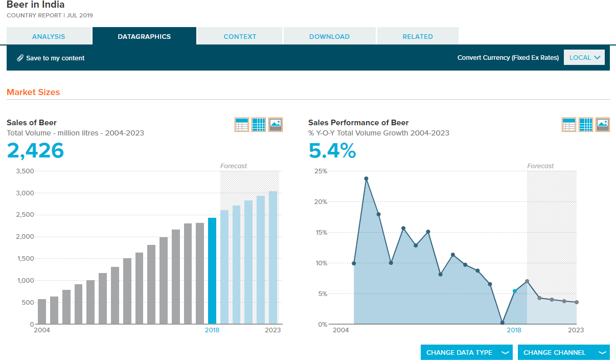Click the 2023 forecast bar in sales chart
This screenshot has height=364, width=616.
coord(273,258)
